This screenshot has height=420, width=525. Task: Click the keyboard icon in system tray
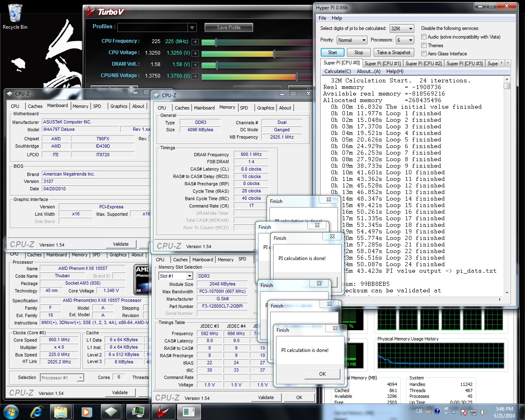tap(428, 411)
